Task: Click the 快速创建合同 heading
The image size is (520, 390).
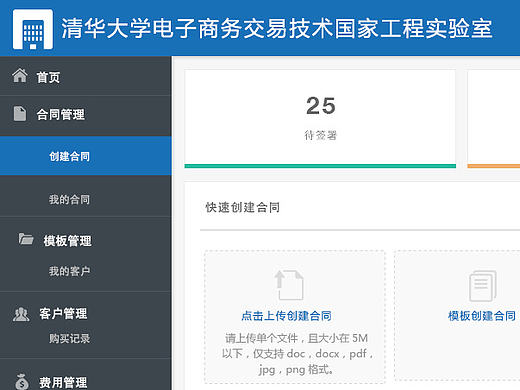Action: pos(242,207)
